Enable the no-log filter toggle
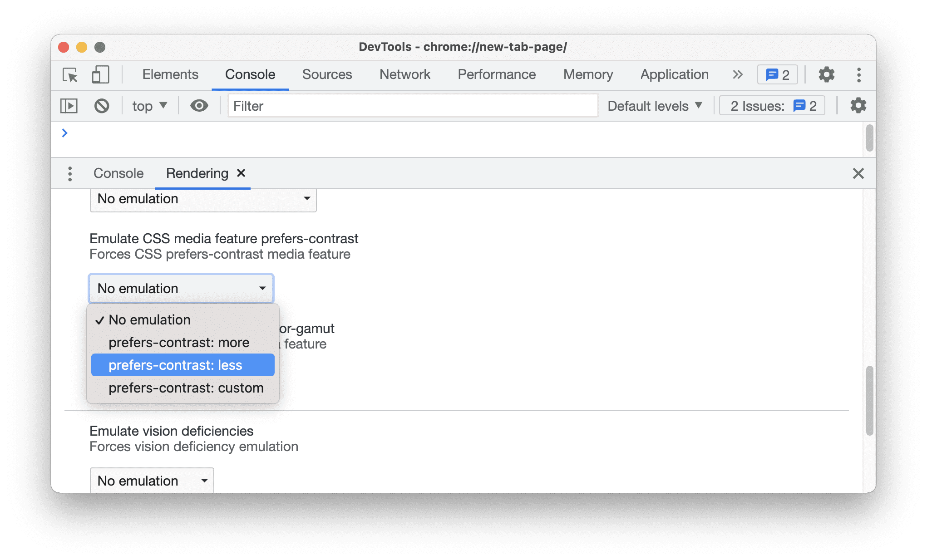This screenshot has width=927, height=560. click(102, 106)
